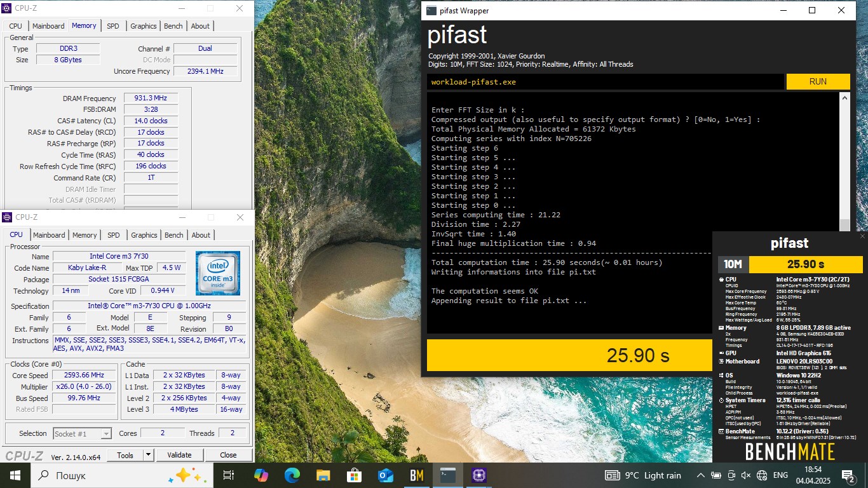Image resolution: width=868 pixels, height=488 pixels.
Task: Switch to About tab in the bottom CPU-Z window
Action: (x=201, y=235)
